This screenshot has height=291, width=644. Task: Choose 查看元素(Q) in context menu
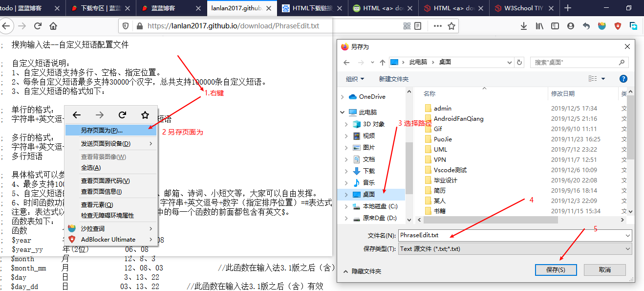(111, 205)
